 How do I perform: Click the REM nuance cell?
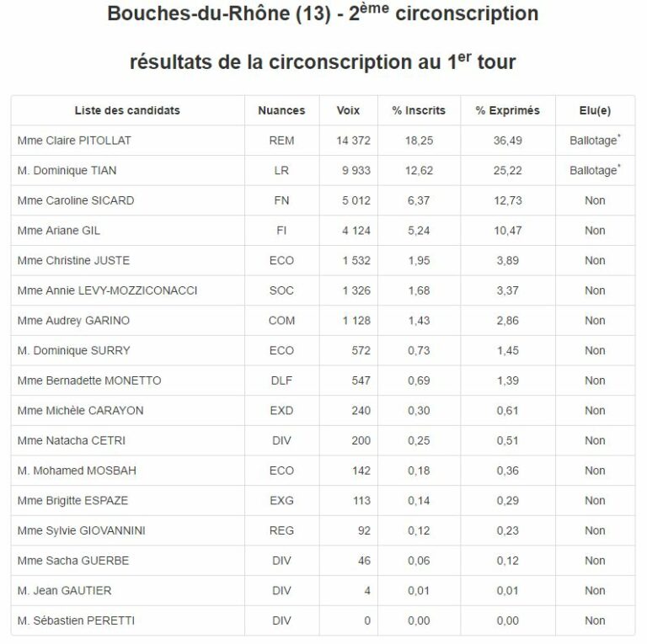pyautogui.click(x=281, y=141)
